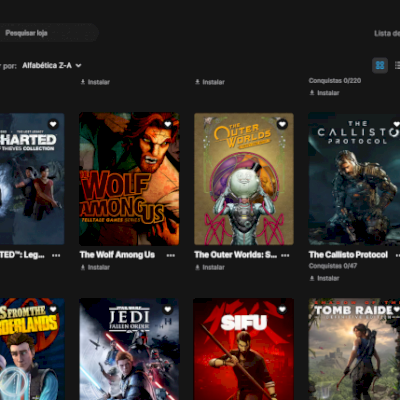This screenshot has width=400, height=400.
Task: Click the Pesquisar loja search field
Action: tap(48, 33)
